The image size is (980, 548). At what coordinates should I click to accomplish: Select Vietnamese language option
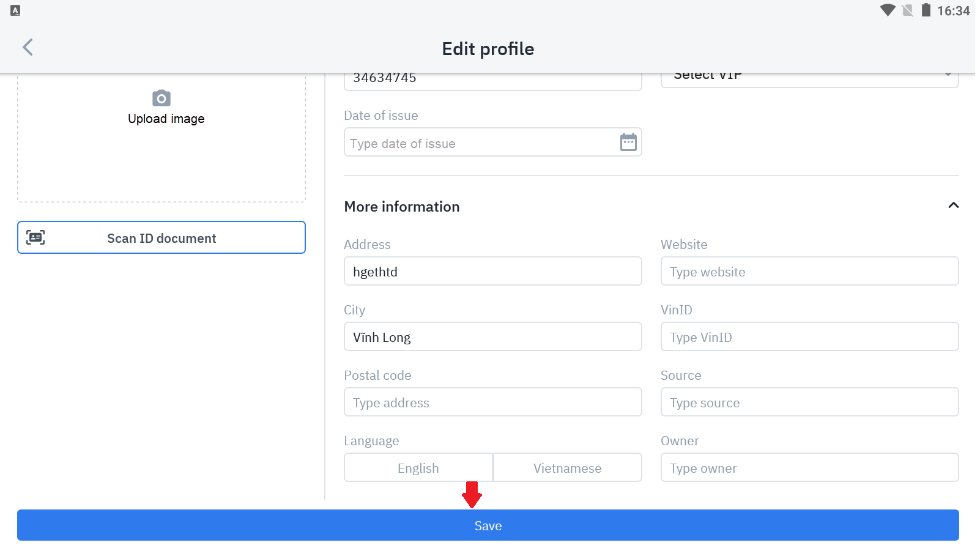pos(568,468)
